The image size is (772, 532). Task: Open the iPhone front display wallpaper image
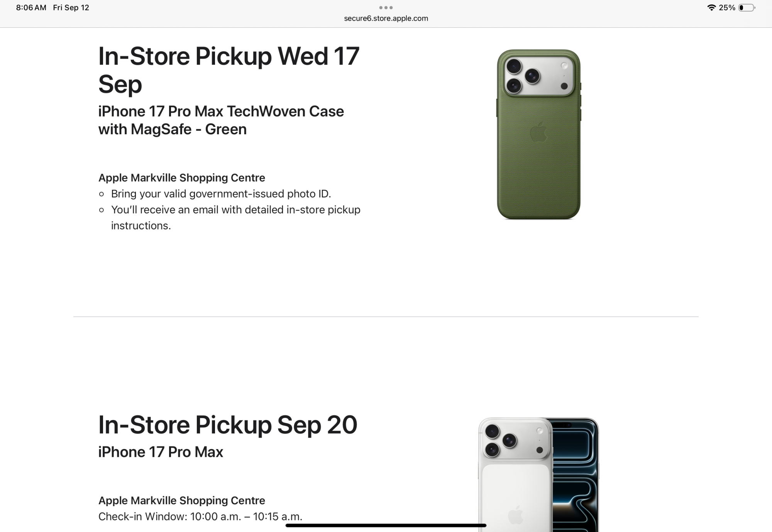click(575, 475)
